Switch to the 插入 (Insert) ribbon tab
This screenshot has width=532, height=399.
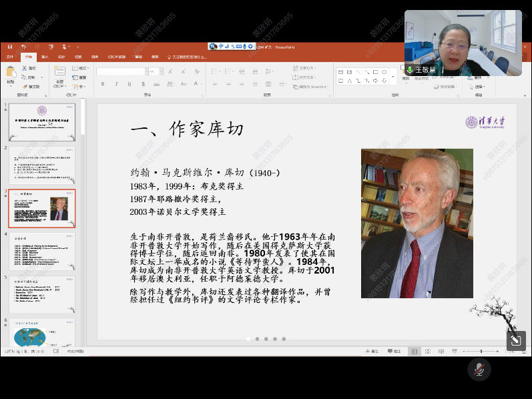click(x=45, y=57)
